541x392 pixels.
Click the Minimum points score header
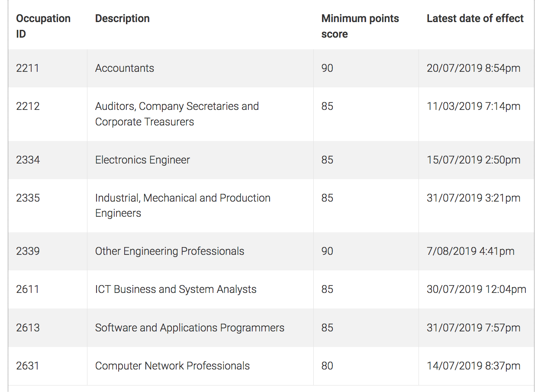[x=360, y=26]
